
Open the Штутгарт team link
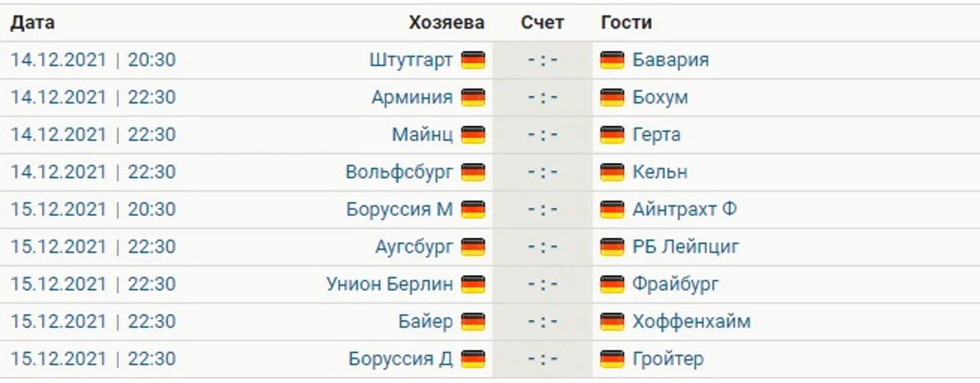[411, 60]
